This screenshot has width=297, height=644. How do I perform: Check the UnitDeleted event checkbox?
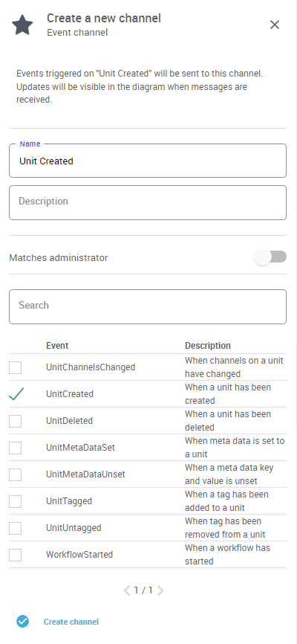pos(15,421)
